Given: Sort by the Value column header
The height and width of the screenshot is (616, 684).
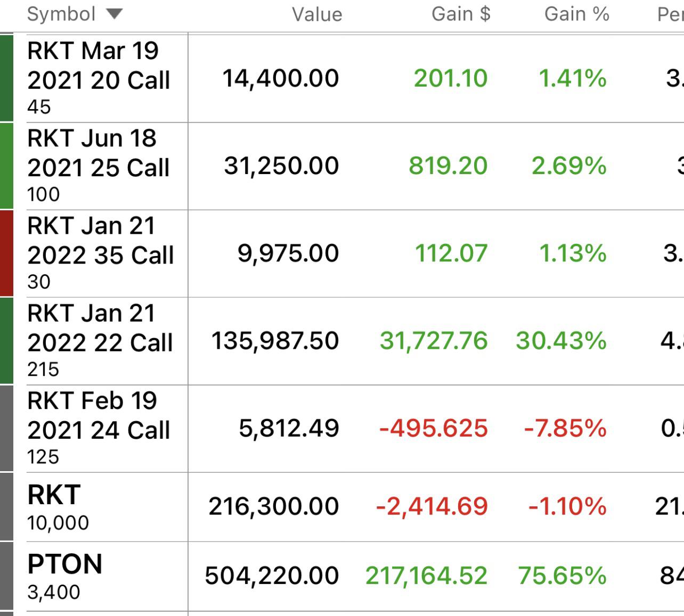Looking at the screenshot, I should pos(317,14).
